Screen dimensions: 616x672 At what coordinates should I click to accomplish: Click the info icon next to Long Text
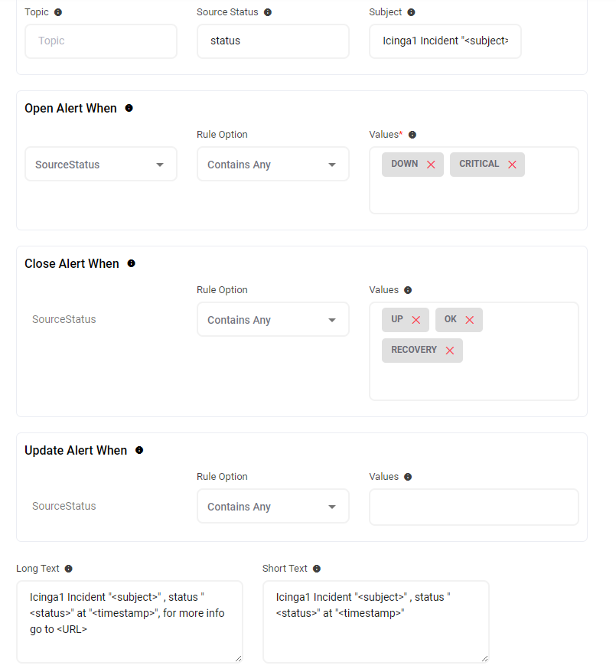[69, 569]
